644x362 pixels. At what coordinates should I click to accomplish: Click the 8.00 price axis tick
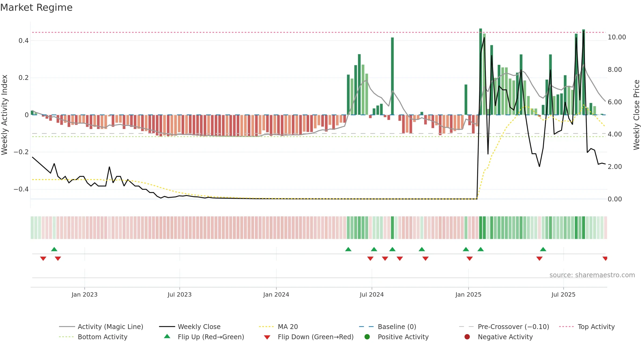pos(615,70)
